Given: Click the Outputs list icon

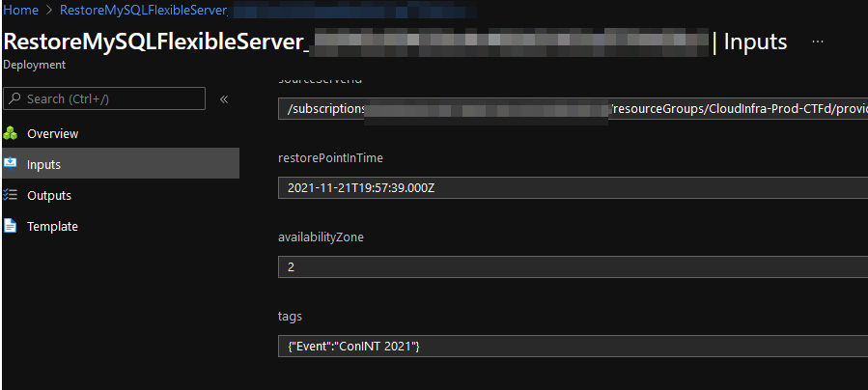Looking at the screenshot, I should [11, 195].
